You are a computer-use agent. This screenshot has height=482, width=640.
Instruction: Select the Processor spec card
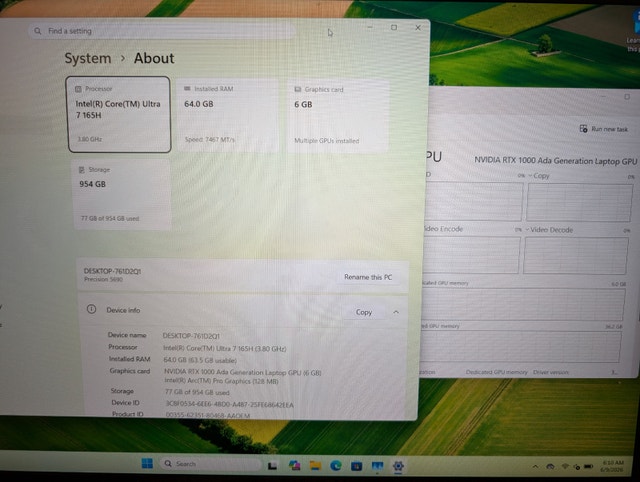(x=119, y=114)
